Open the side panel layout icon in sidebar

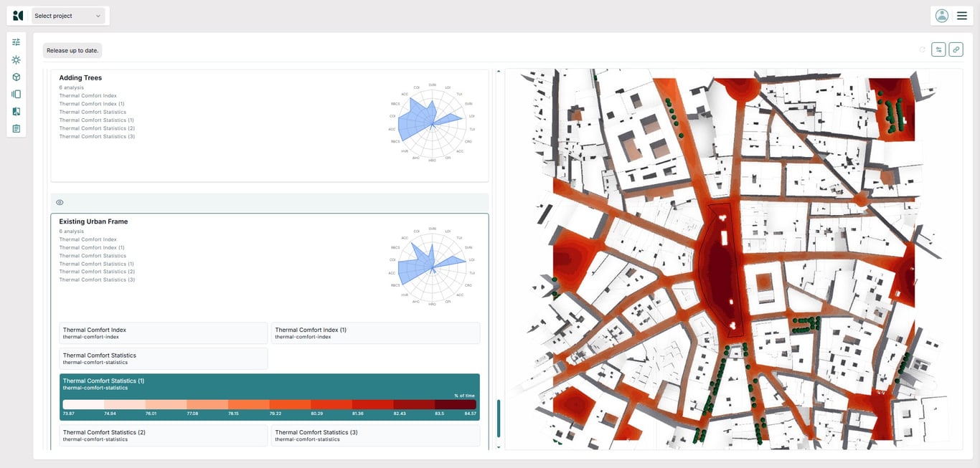(17, 94)
